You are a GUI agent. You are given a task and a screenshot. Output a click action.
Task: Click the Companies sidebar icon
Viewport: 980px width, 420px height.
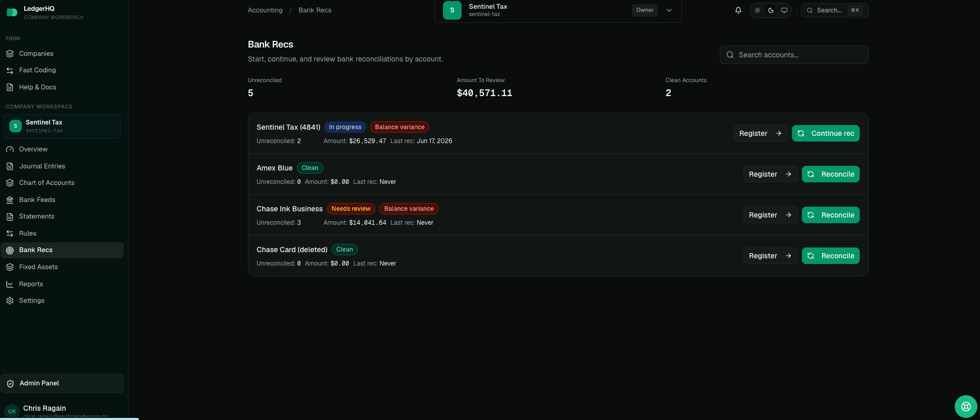coord(10,54)
